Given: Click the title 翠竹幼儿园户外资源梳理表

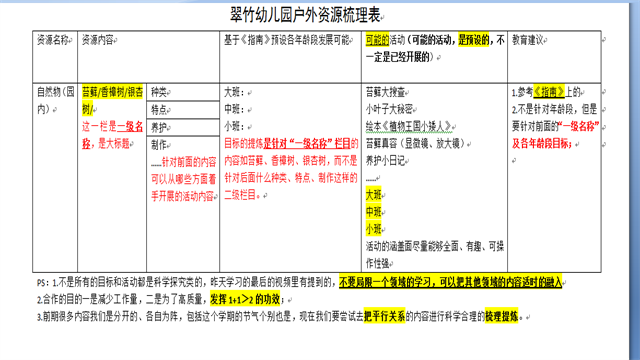Looking at the screenshot, I should pos(305,15).
